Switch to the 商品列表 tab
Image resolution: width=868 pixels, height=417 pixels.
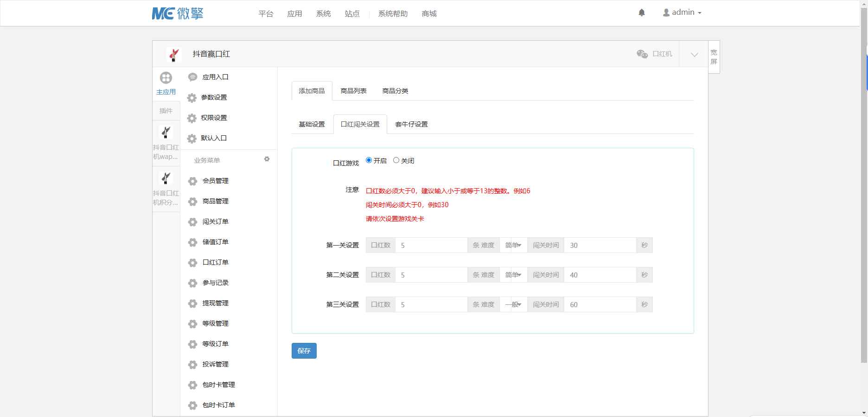point(353,91)
